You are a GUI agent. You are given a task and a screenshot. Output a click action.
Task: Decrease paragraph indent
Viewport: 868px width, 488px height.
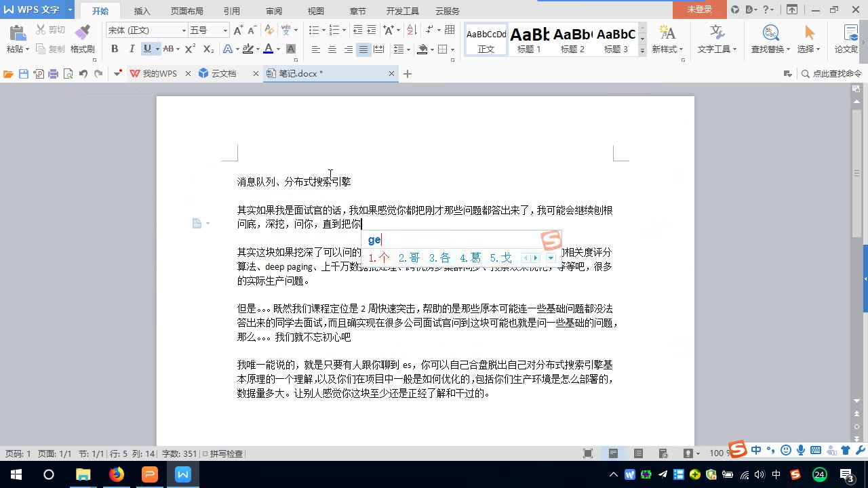pos(357,30)
